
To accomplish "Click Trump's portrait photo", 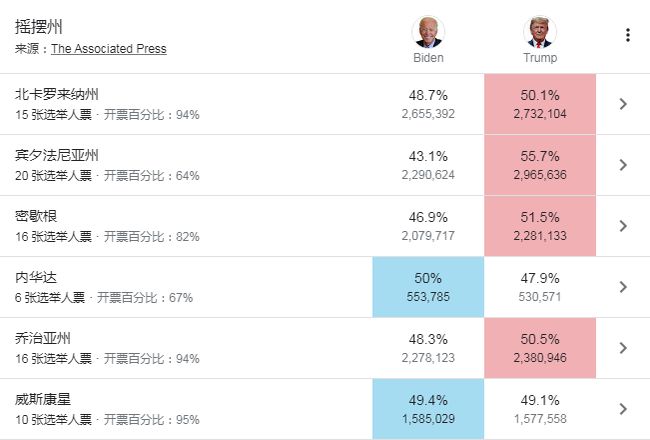I will 540,32.
